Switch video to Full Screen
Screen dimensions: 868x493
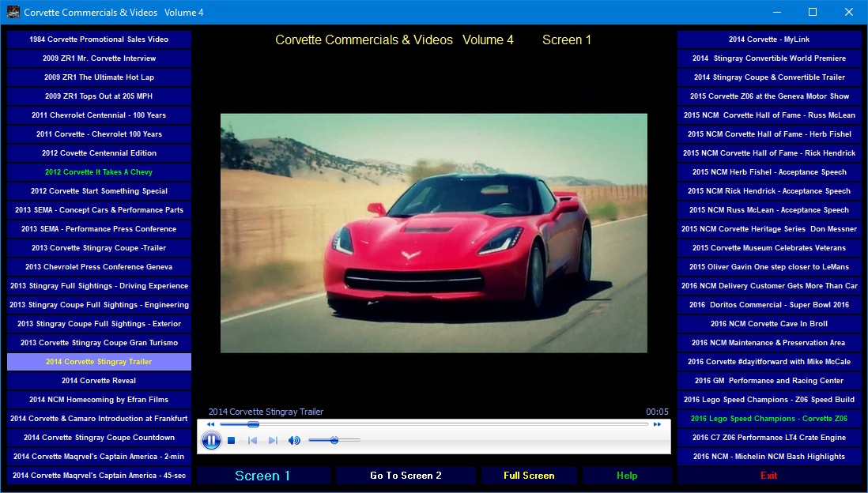tap(529, 476)
